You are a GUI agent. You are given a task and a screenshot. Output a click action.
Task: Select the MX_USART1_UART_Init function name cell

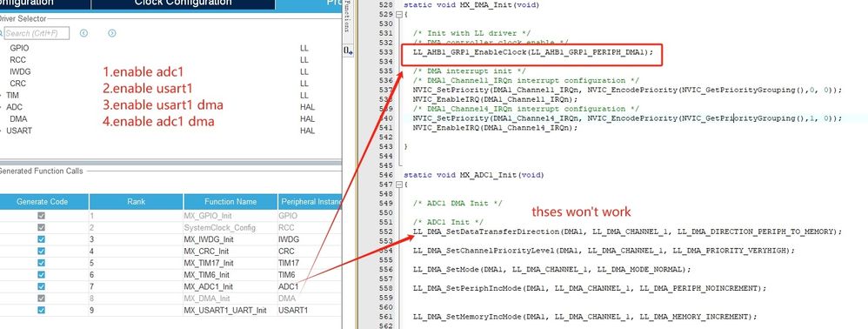pyautogui.click(x=230, y=310)
